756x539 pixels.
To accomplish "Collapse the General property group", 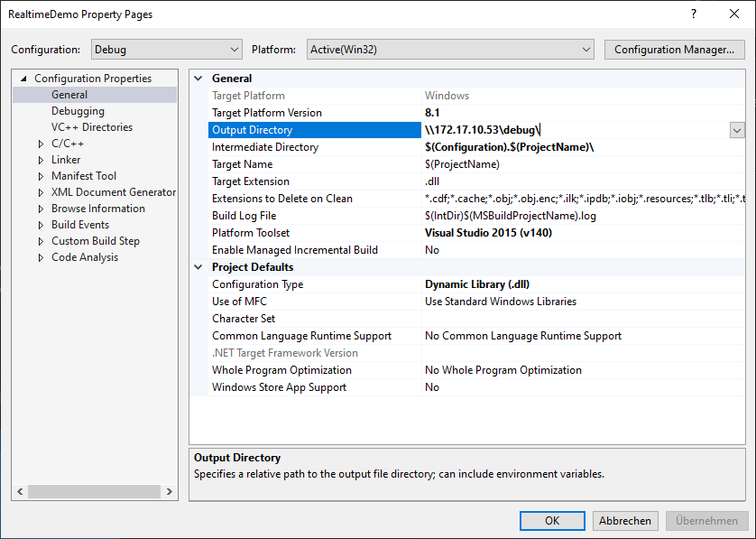I will pyautogui.click(x=198, y=78).
